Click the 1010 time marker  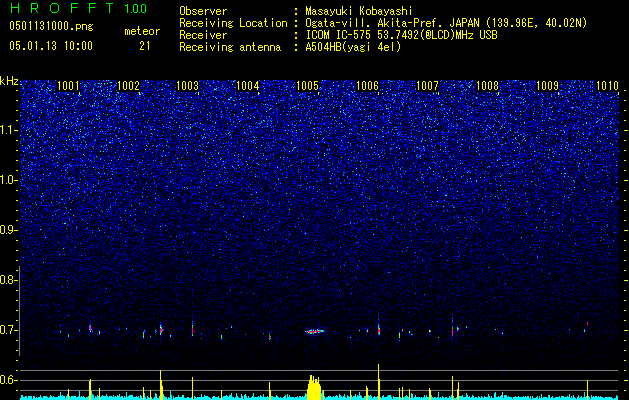607,86
